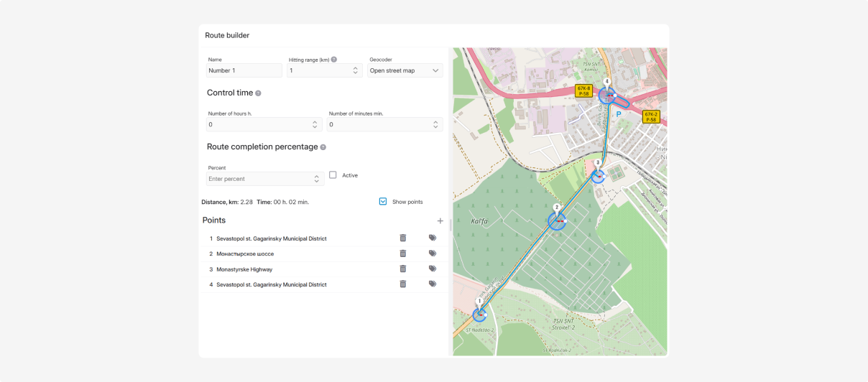
Task: Click the route Name input field
Action: click(244, 70)
